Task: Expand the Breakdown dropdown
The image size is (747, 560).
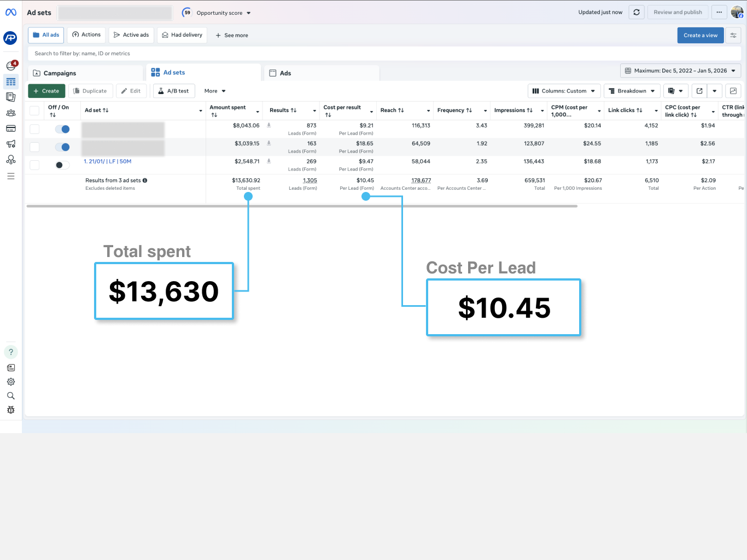Action: tap(632, 91)
